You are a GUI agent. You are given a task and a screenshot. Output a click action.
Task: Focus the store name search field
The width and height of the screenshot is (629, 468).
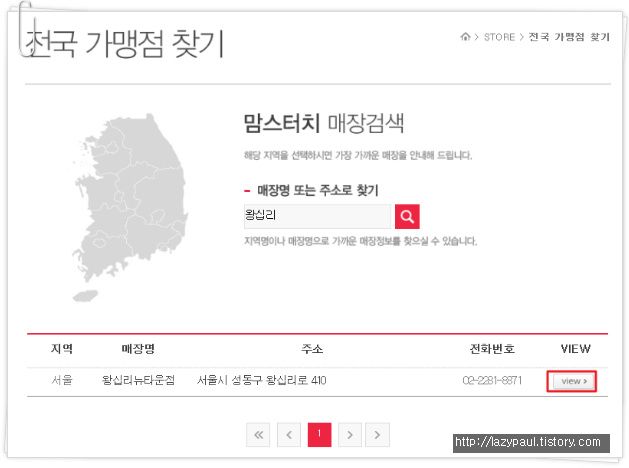tap(318, 217)
